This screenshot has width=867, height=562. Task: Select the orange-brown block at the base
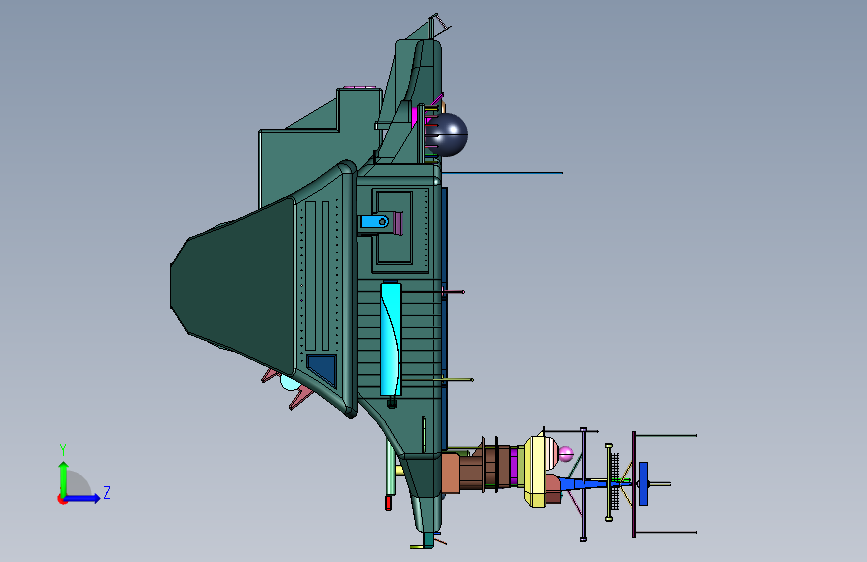point(450,473)
